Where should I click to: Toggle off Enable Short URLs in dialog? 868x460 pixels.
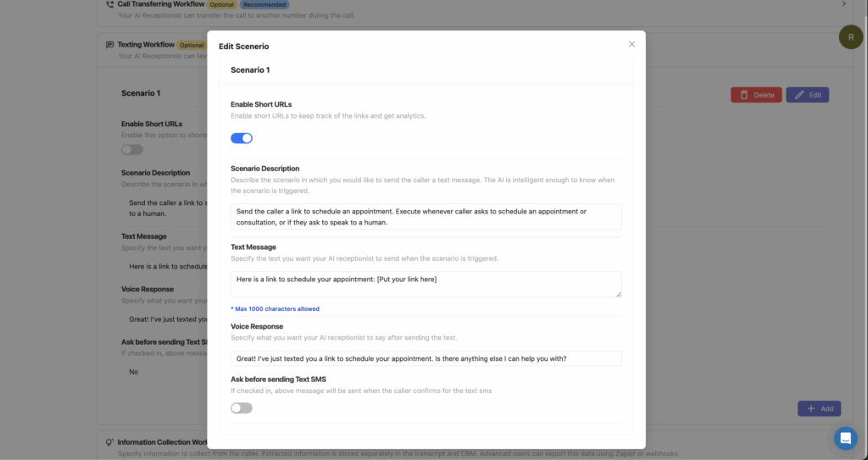click(x=242, y=138)
